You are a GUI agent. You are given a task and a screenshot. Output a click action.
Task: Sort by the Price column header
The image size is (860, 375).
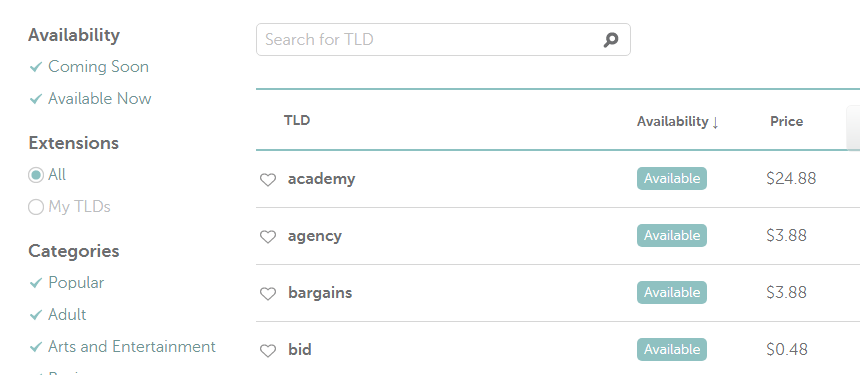coord(787,121)
